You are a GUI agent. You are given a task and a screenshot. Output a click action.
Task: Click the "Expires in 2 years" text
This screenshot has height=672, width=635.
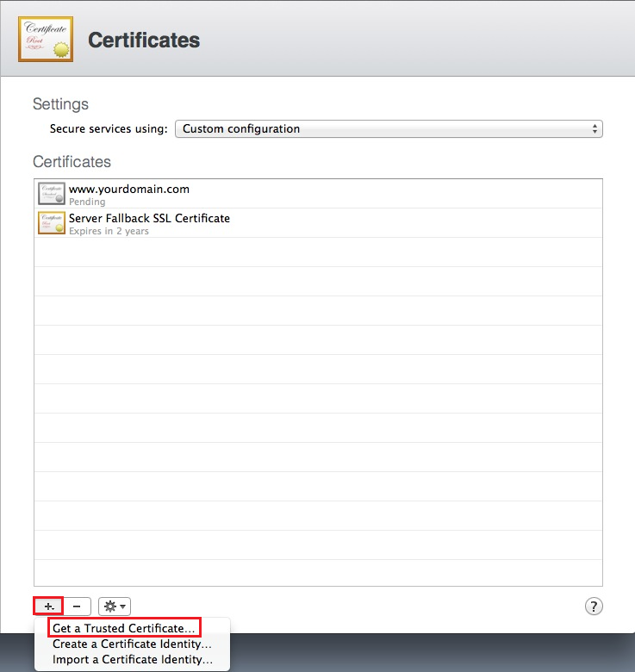[109, 231]
